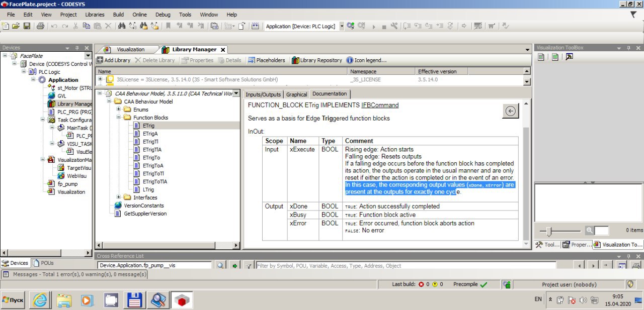Open a project using the folder icon
The height and width of the screenshot is (310, 644).
pos(16,26)
